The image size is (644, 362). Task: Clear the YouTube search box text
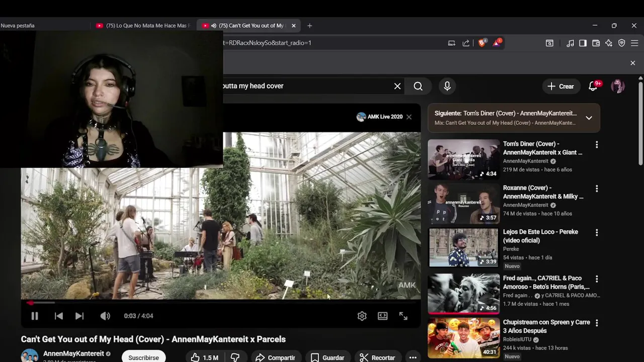(x=397, y=86)
